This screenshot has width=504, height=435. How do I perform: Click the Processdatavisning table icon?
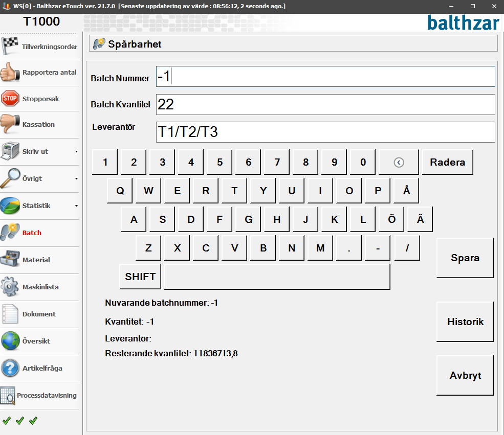coord(8,395)
